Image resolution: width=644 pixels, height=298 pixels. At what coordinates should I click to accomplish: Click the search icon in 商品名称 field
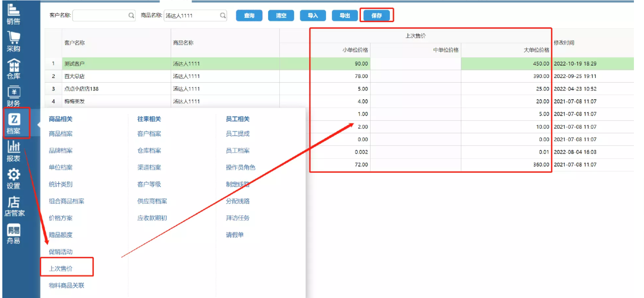tap(223, 16)
